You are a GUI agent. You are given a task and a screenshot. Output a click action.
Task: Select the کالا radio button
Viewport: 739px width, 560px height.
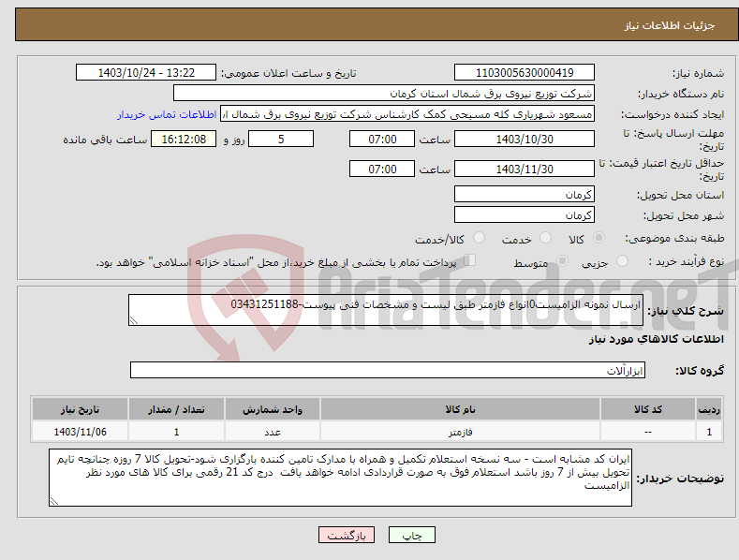click(599, 238)
